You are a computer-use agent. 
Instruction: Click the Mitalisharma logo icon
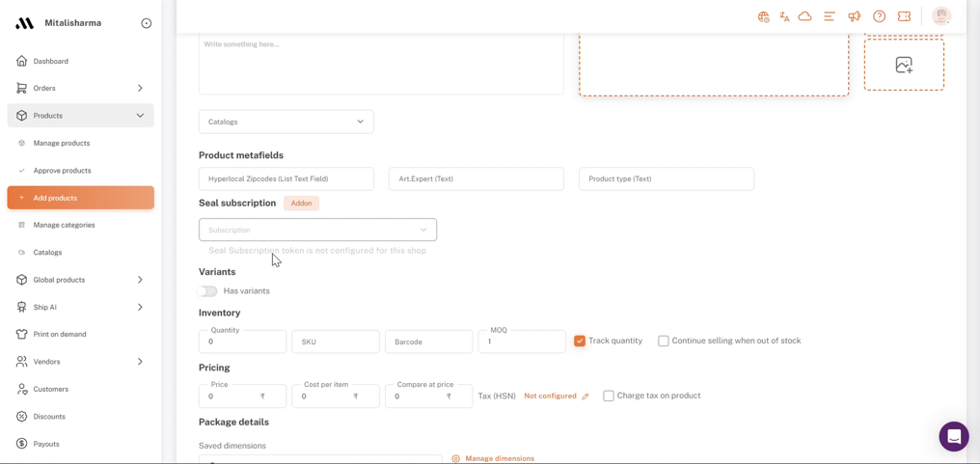click(24, 23)
